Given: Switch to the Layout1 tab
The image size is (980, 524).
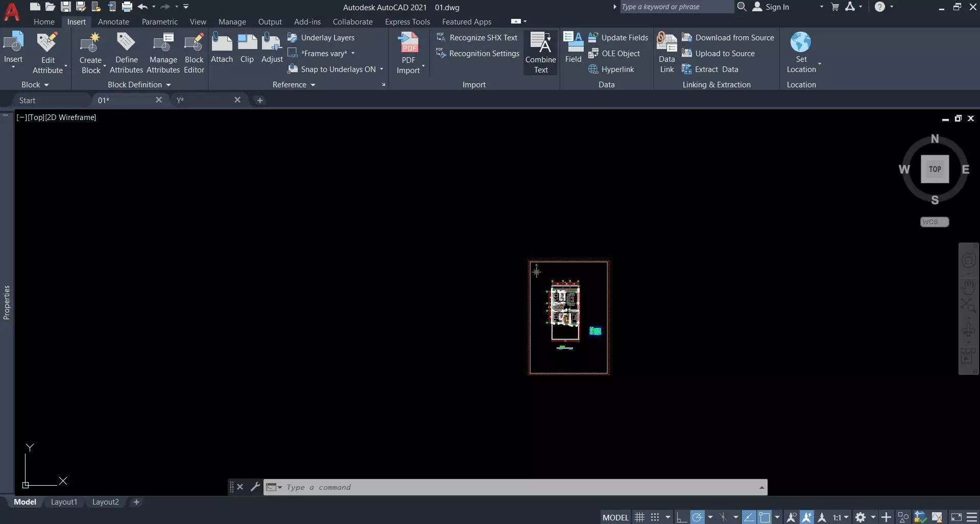Looking at the screenshot, I should (64, 502).
